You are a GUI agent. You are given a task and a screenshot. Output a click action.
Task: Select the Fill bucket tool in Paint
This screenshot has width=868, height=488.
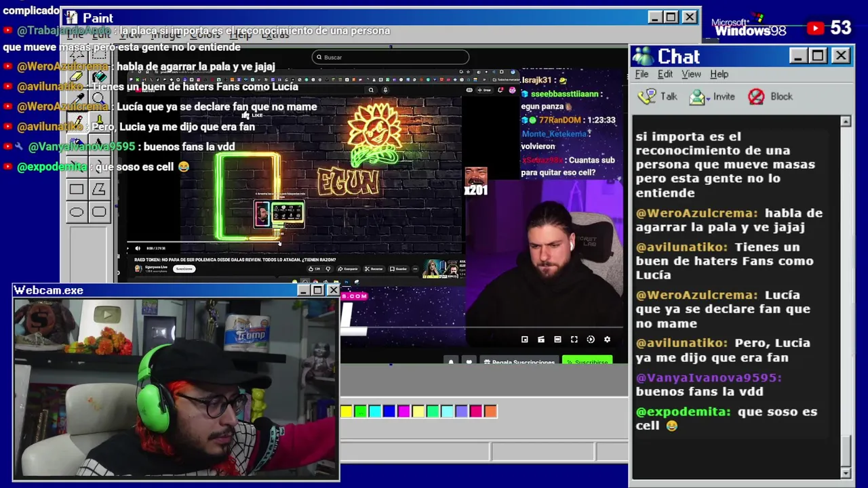[x=99, y=76]
